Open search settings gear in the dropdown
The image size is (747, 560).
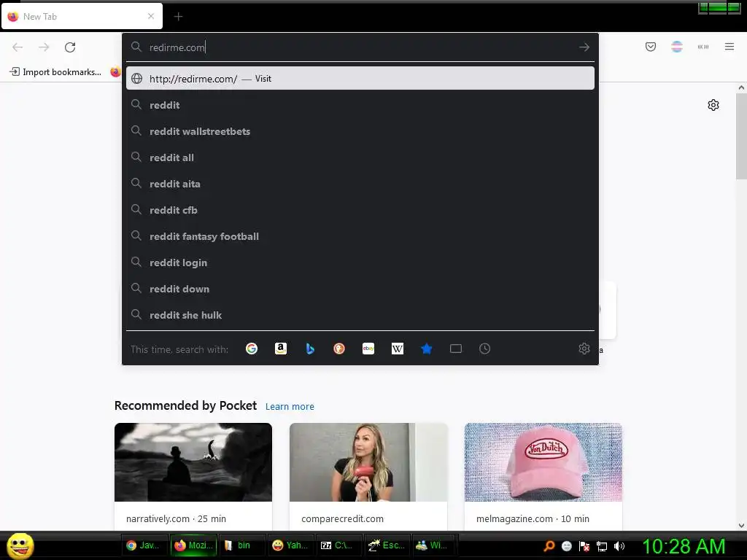[x=584, y=349]
